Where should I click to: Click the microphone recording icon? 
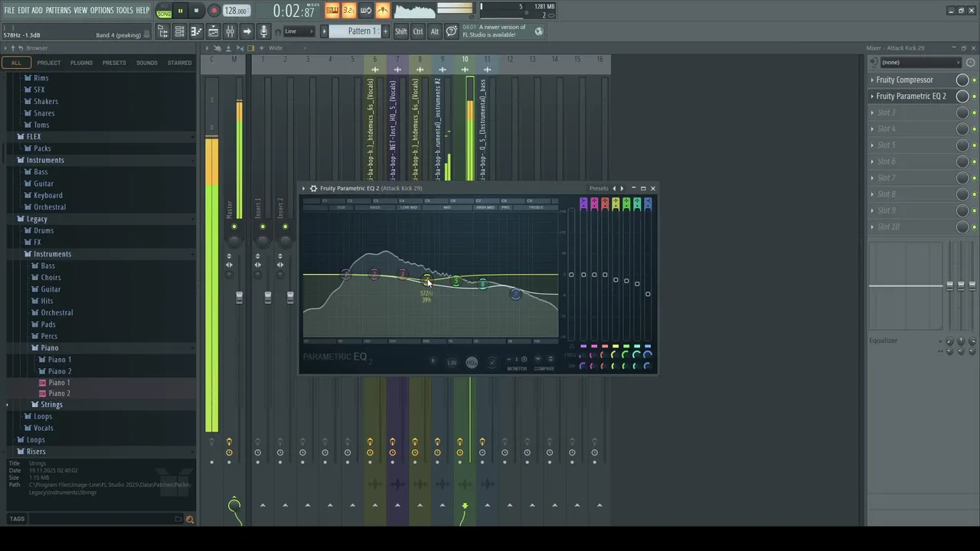point(263,31)
